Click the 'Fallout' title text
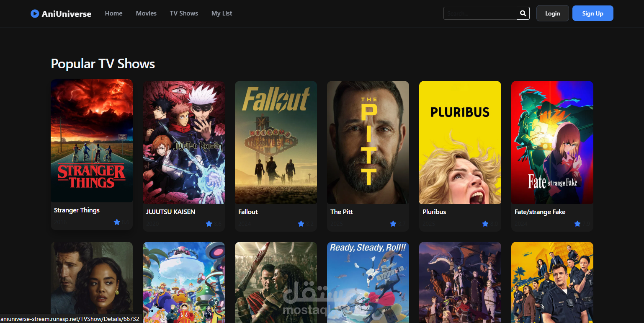Image resolution: width=644 pixels, height=323 pixels. [x=248, y=212]
